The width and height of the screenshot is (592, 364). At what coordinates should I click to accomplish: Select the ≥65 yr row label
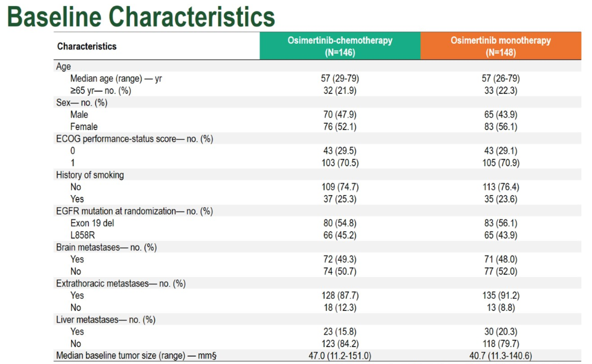pos(100,90)
